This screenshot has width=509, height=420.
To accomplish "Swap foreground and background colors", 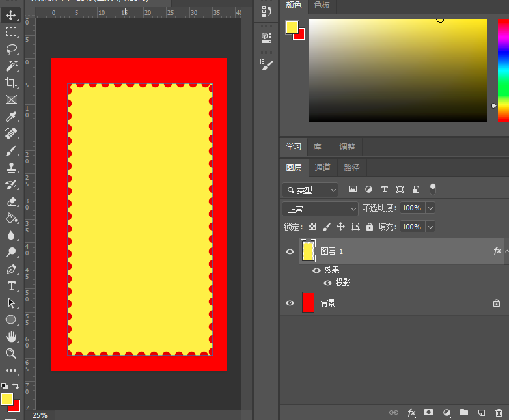I will pos(16,386).
